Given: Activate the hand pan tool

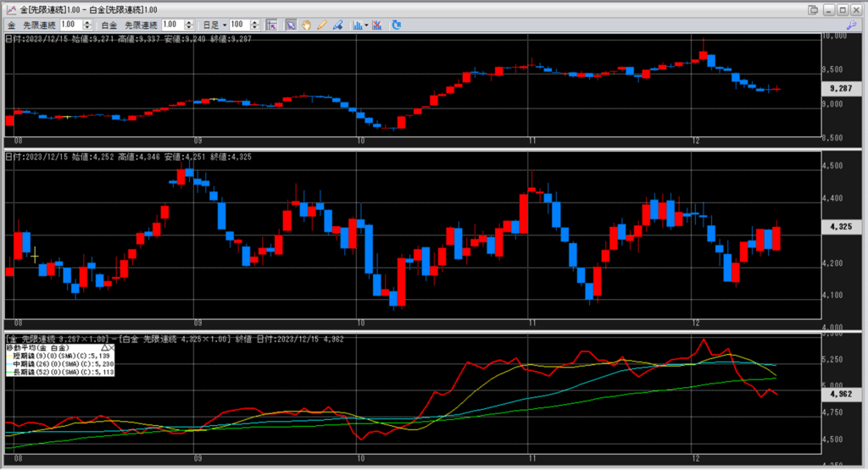Looking at the screenshot, I should 306,25.
